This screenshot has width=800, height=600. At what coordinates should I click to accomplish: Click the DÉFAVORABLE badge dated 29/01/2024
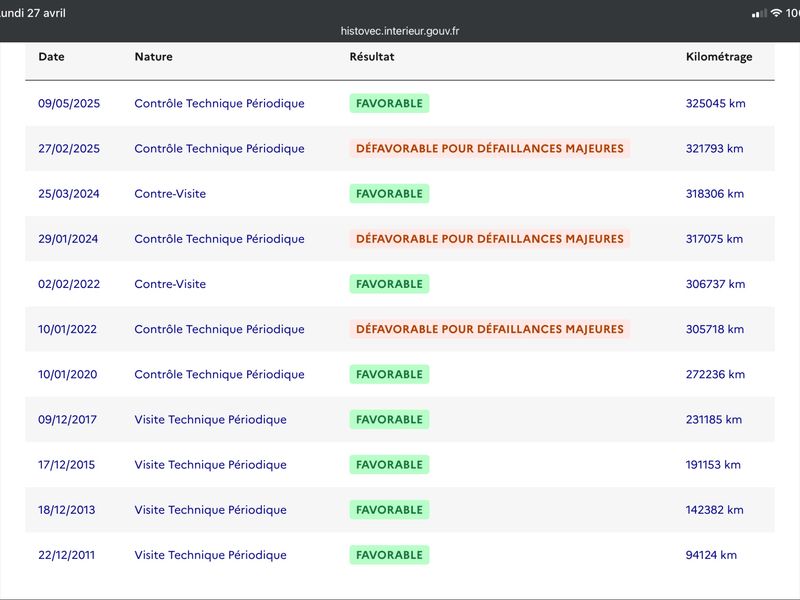(490, 239)
